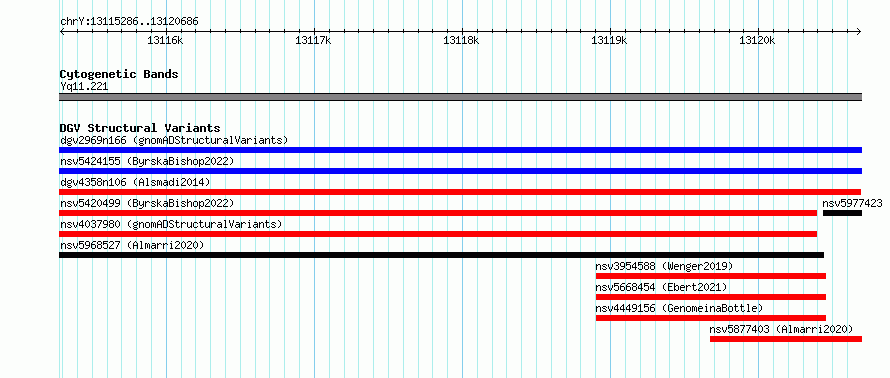Image resolution: width=890 pixels, height=378 pixels.
Task: Click the Cytogenetic Bands track title
Action: coord(119,74)
